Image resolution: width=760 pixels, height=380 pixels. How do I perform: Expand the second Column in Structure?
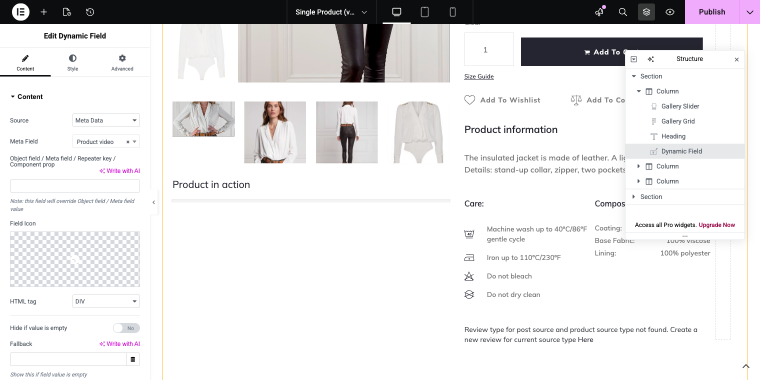639,166
